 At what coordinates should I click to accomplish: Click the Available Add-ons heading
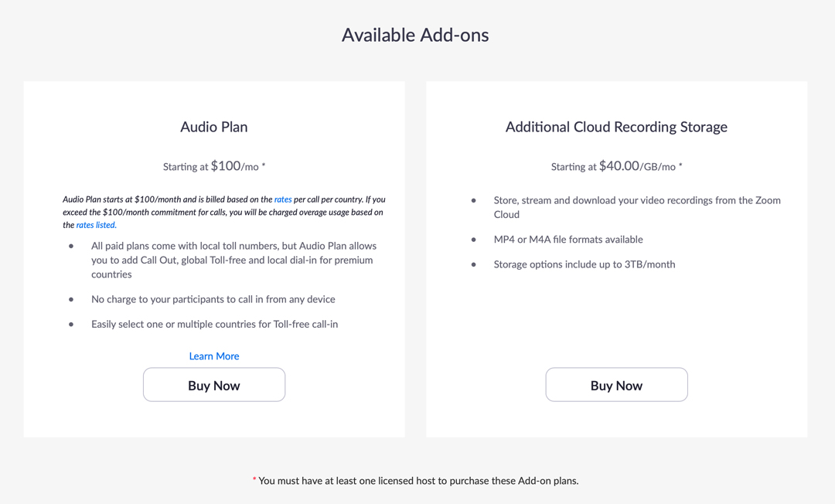pyautogui.click(x=415, y=35)
